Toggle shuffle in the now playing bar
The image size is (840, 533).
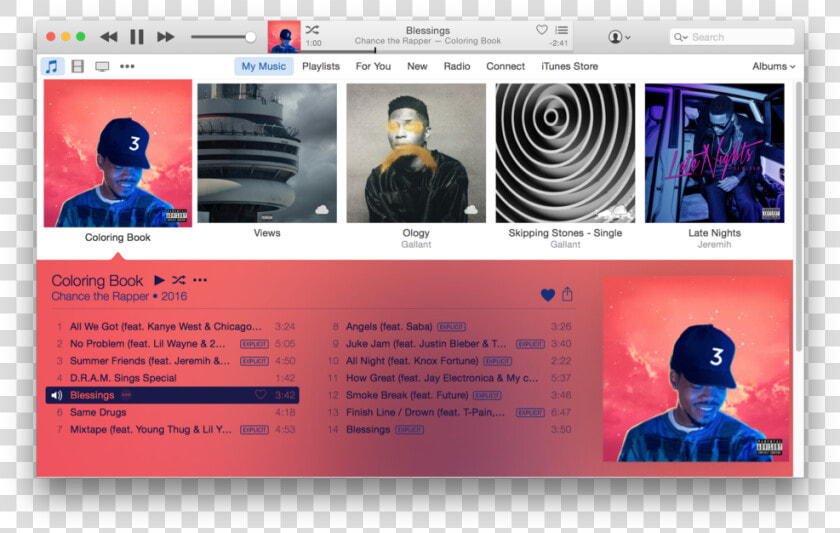tap(312, 29)
